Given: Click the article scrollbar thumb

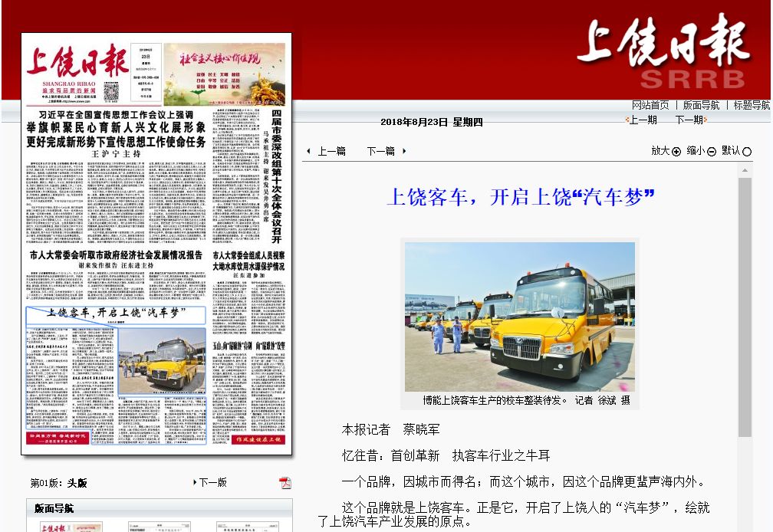Looking at the screenshot, I should [x=745, y=307].
